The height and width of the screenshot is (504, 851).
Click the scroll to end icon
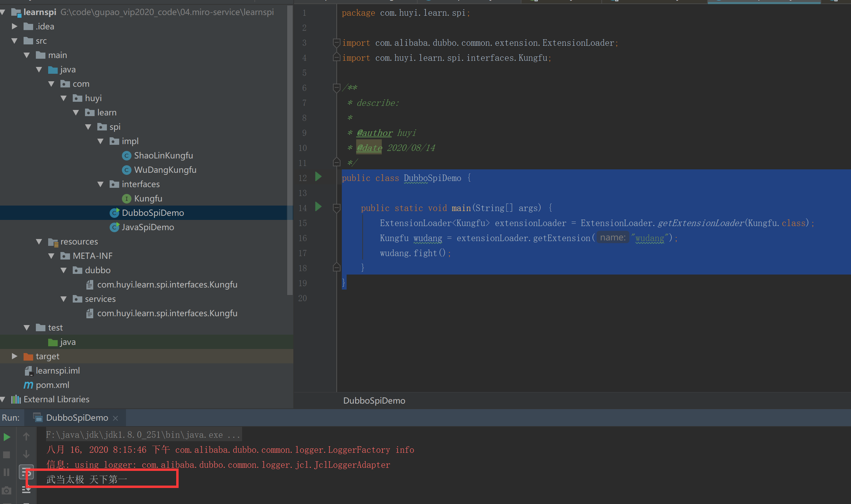[x=26, y=490]
